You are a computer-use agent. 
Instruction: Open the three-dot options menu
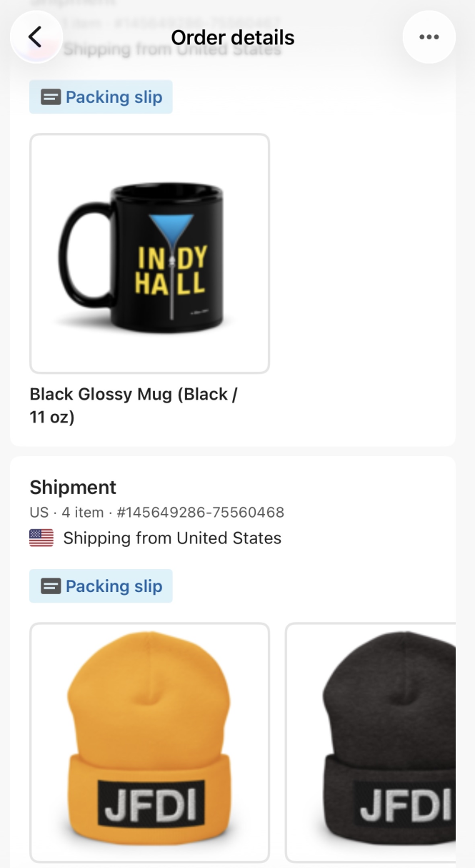click(x=429, y=36)
